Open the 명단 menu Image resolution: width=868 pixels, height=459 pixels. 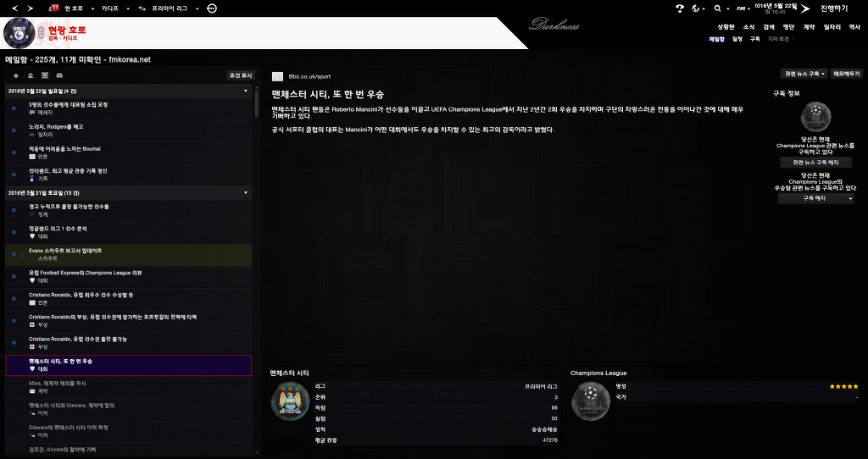(x=788, y=27)
